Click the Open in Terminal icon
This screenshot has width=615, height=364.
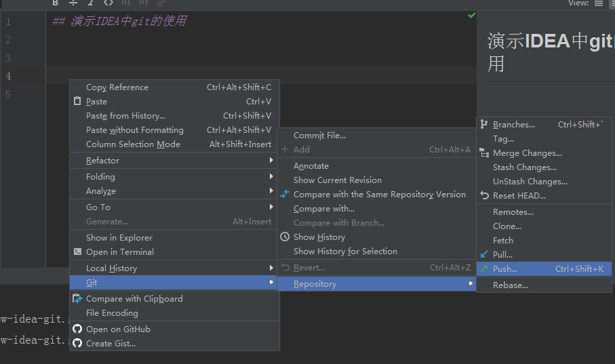78,252
